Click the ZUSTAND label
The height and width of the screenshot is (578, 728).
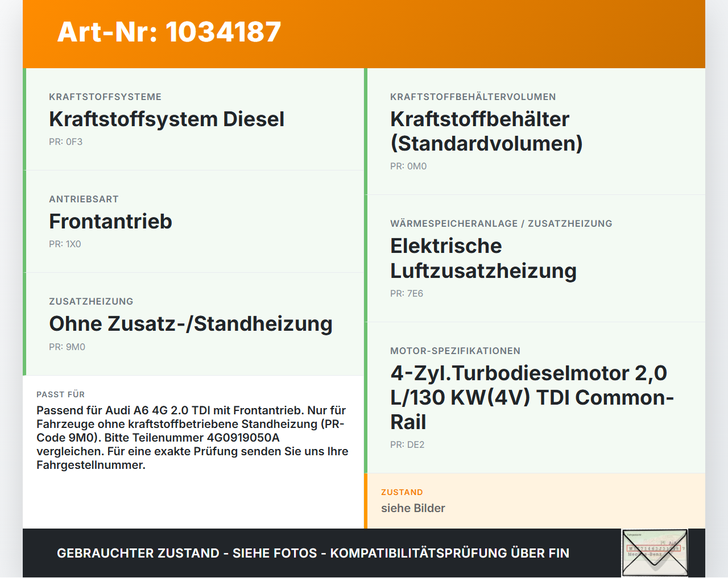(x=402, y=492)
